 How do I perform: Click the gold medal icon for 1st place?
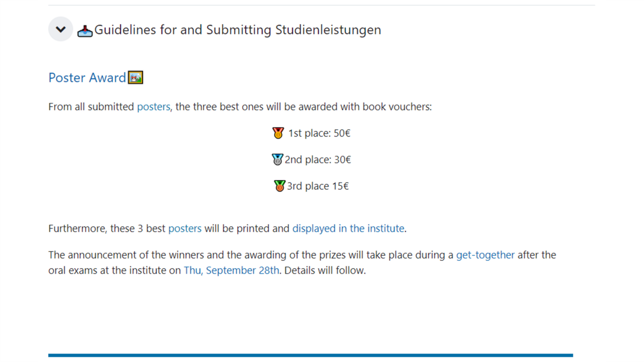click(x=278, y=133)
